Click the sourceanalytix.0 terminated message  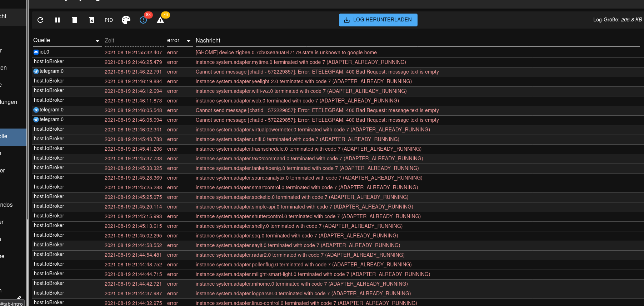(309, 178)
